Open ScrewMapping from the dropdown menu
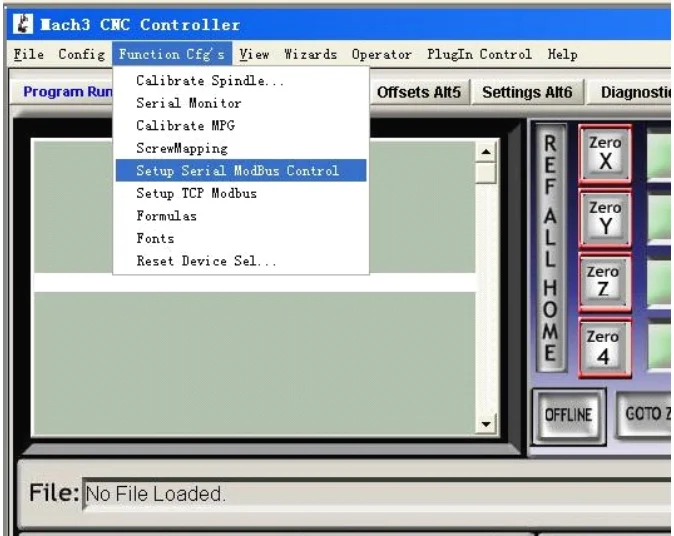The height and width of the screenshot is (536, 674). [241, 148]
